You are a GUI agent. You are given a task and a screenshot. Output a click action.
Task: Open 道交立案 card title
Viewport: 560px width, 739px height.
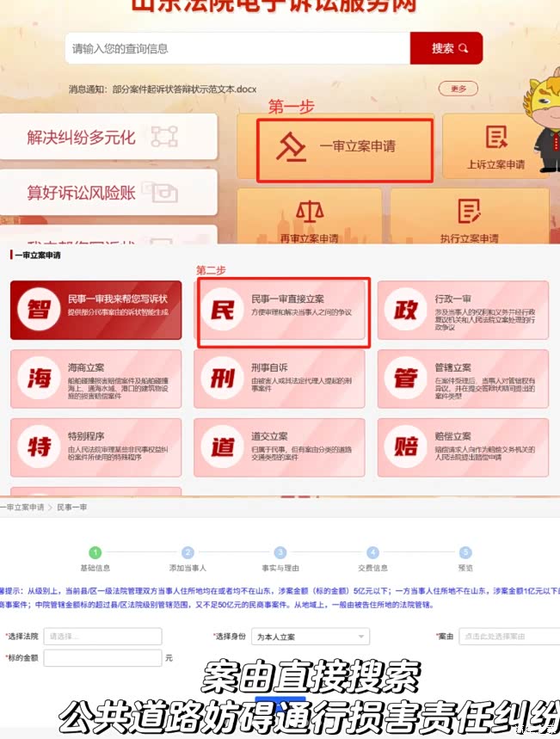pos(269,436)
